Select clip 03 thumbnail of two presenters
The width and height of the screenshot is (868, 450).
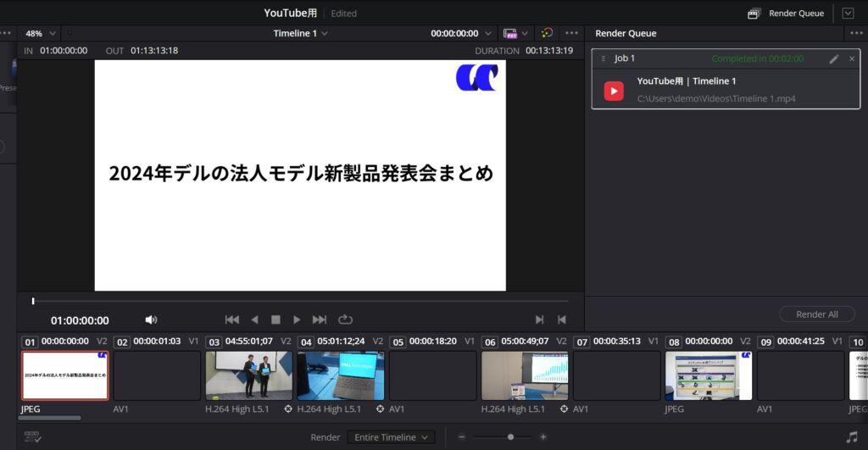[x=248, y=375]
